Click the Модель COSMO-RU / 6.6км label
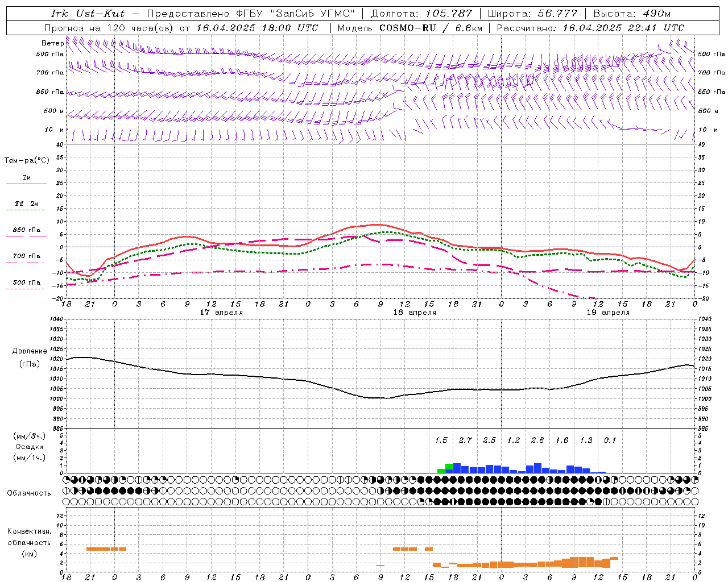The height and width of the screenshot is (582, 728). click(410, 28)
